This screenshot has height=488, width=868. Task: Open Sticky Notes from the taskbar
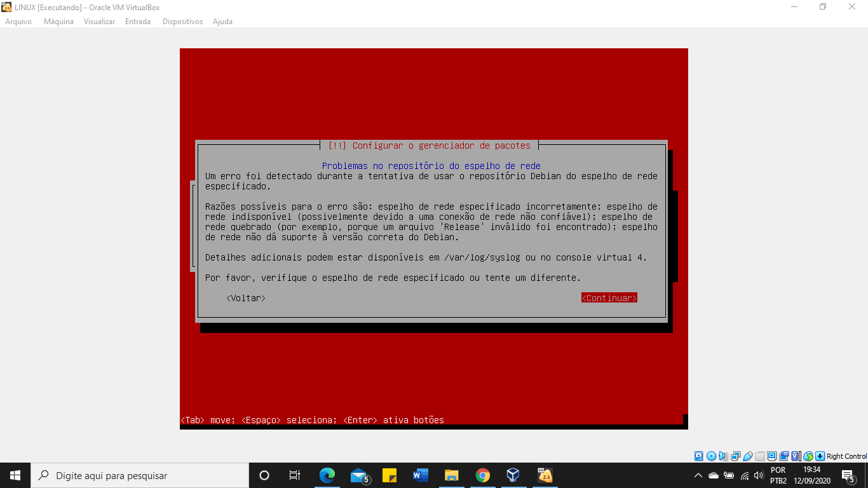[x=390, y=475]
